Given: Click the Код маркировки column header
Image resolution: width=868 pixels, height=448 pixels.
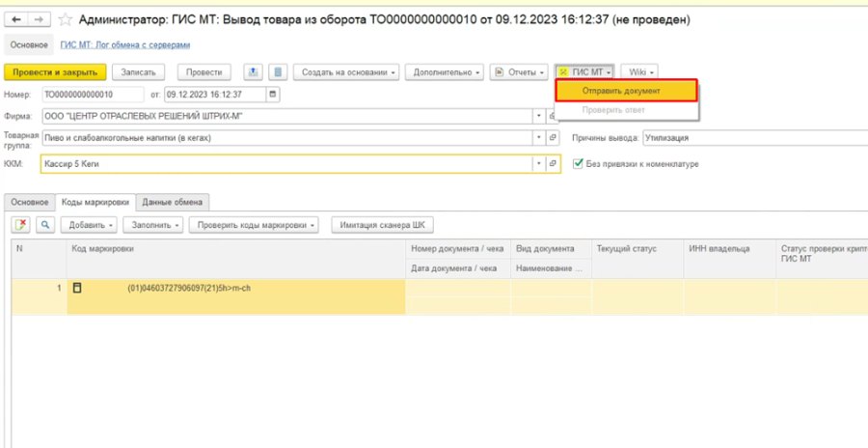Looking at the screenshot, I should 236,259.
